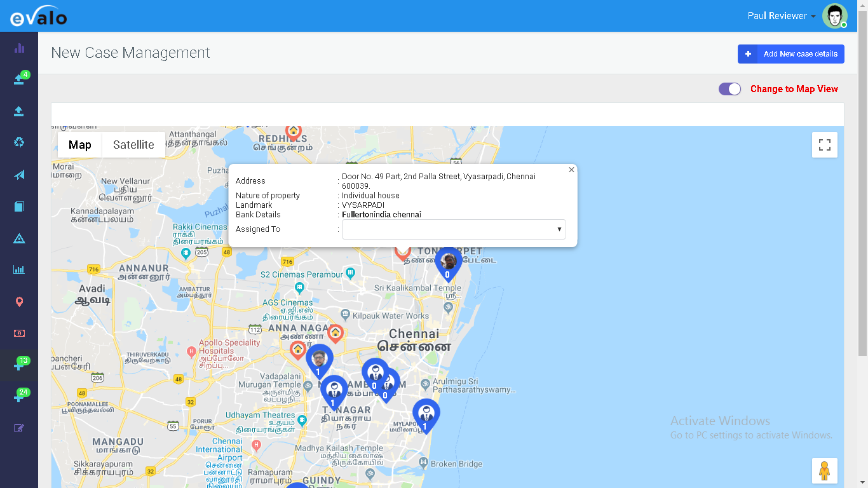
Task: Toggle fullscreen map view
Action: coord(824,145)
